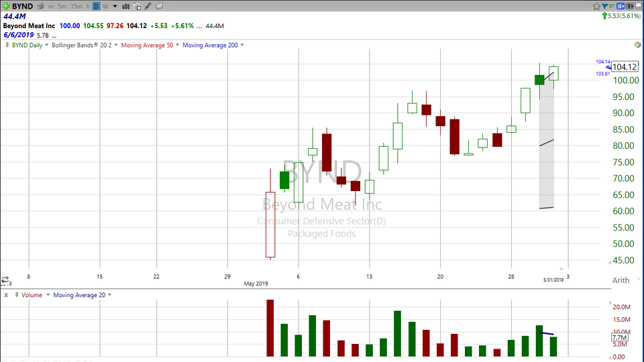
Task: Click the 6/6/2019 date text
Action: 19,35
